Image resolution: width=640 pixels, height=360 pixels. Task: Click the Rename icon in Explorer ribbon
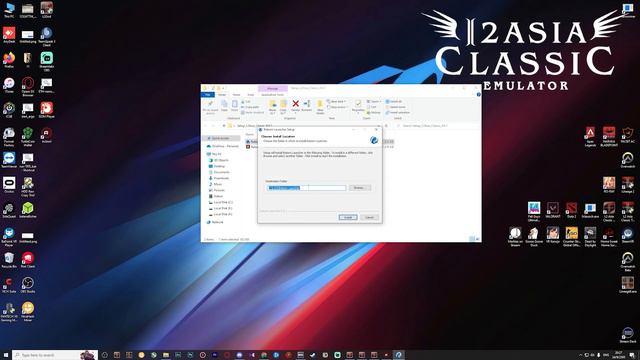[307, 106]
